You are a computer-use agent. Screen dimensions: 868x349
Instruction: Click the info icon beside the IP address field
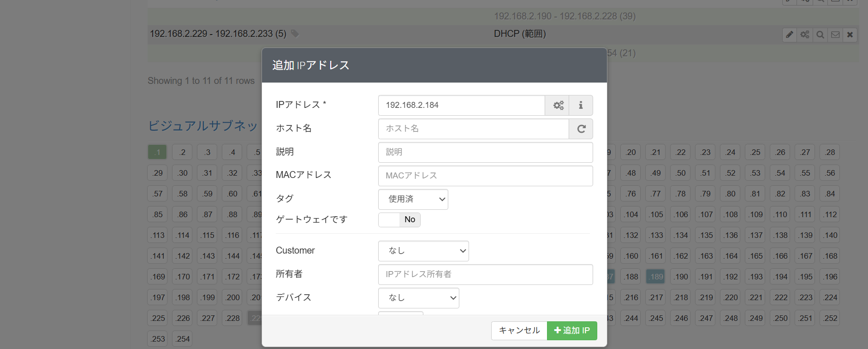click(581, 105)
